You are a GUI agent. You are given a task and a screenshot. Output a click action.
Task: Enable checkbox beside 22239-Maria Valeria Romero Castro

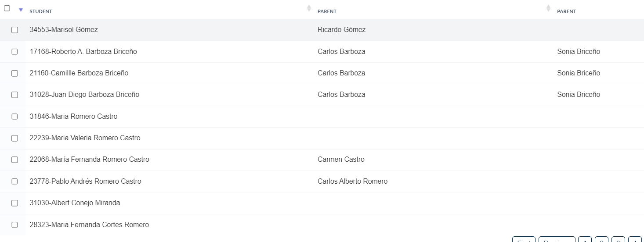14,138
